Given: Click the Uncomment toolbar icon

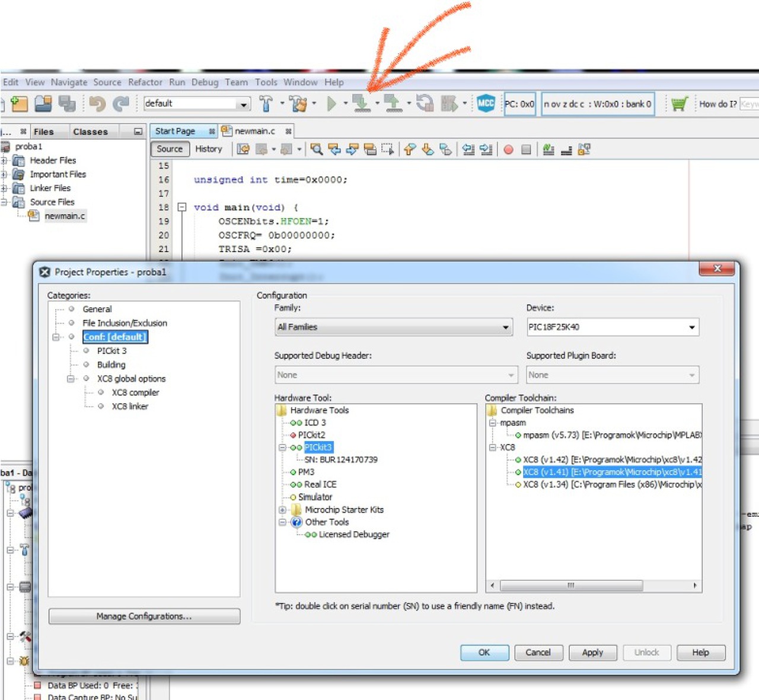Looking at the screenshot, I should 566,149.
